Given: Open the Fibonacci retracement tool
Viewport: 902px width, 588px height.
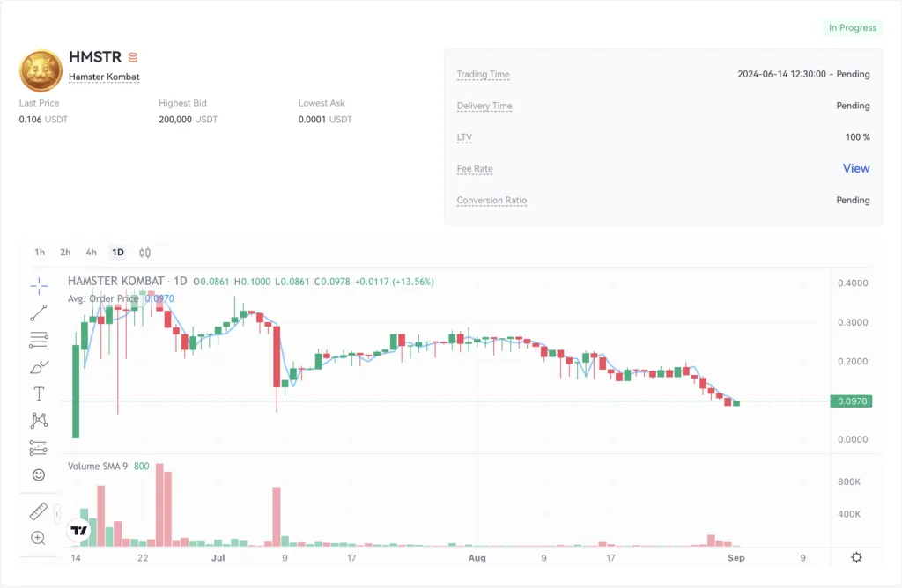Looking at the screenshot, I should click(39, 340).
